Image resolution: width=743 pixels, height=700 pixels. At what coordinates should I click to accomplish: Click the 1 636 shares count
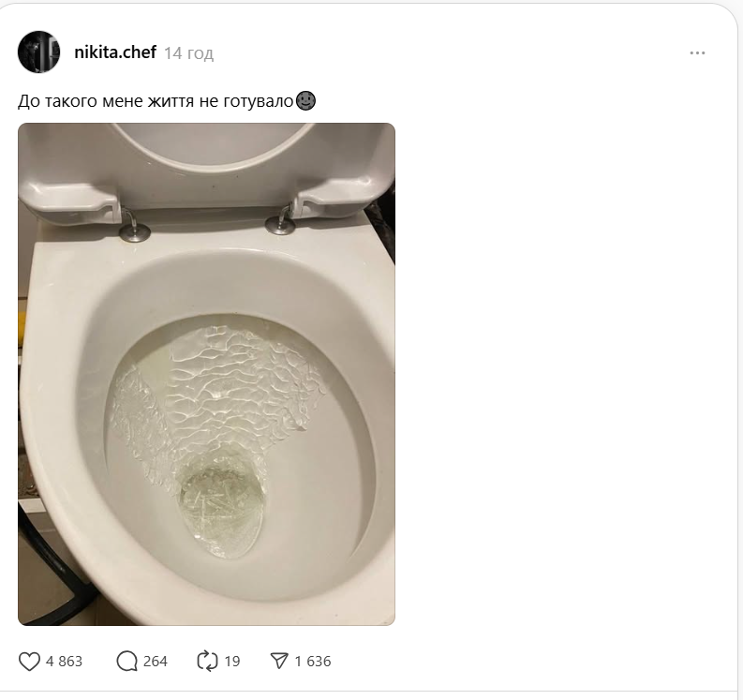(313, 661)
